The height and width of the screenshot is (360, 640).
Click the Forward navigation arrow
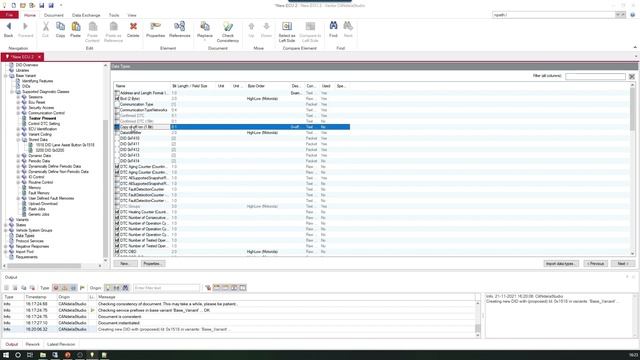click(25, 27)
